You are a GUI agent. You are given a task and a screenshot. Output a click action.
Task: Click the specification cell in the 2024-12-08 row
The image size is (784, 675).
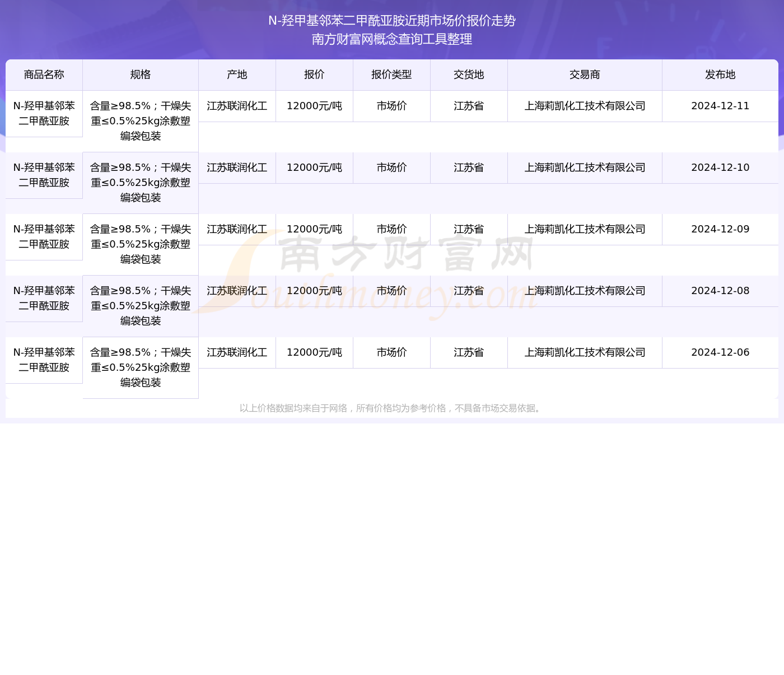tap(141, 306)
